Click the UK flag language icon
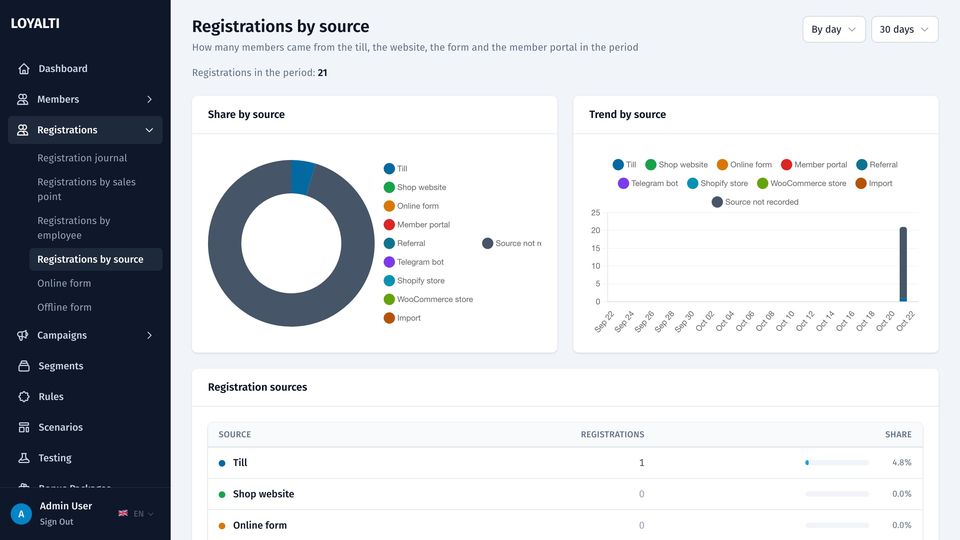 click(x=123, y=513)
